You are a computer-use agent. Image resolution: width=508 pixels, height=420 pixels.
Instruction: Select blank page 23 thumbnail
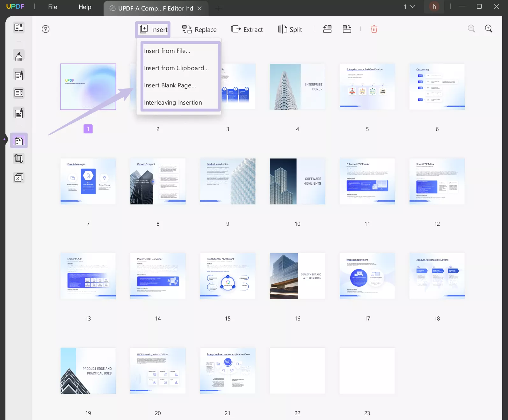[367, 371]
